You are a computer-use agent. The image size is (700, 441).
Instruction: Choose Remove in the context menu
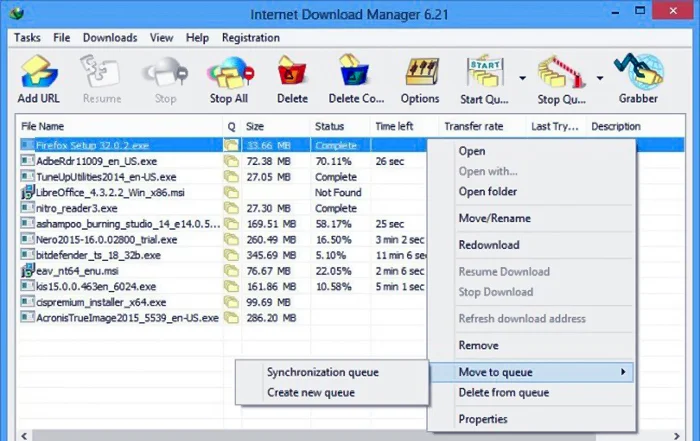(x=479, y=345)
